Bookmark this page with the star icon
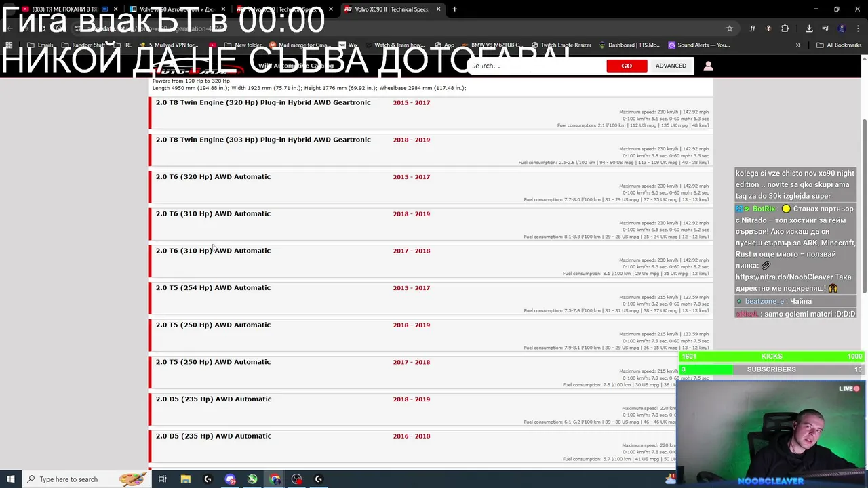The image size is (868, 488). [x=730, y=28]
